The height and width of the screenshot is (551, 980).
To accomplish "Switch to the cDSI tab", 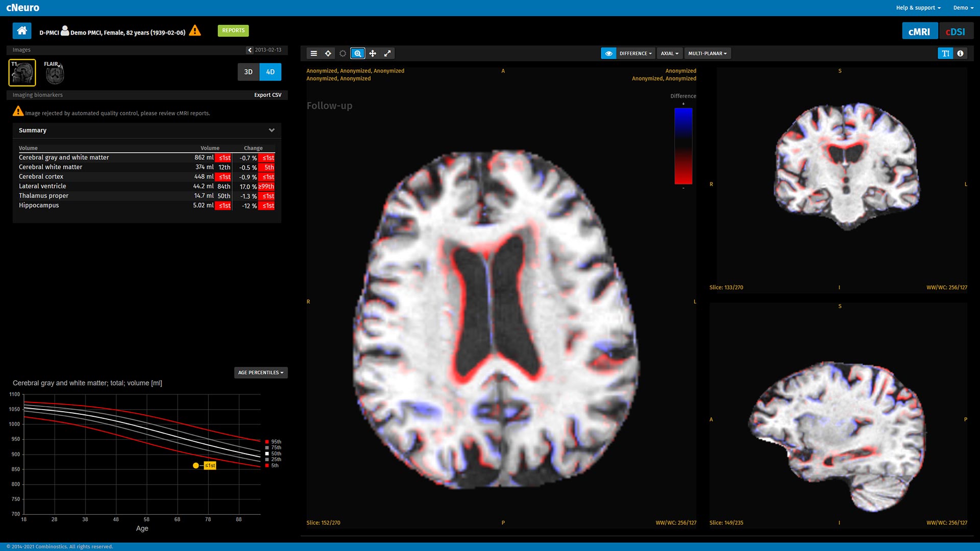I will coord(955,32).
